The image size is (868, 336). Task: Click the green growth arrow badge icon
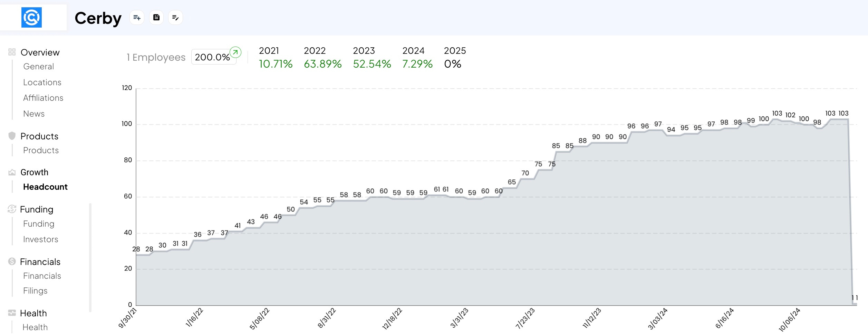[x=235, y=52]
